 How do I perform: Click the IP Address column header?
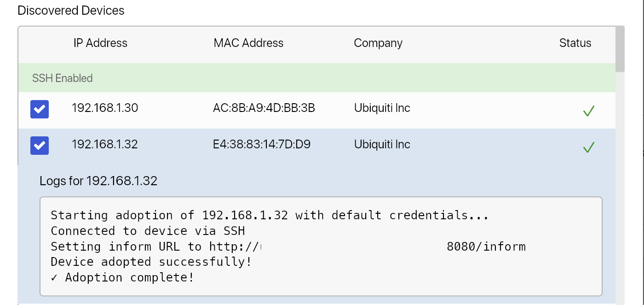(100, 43)
